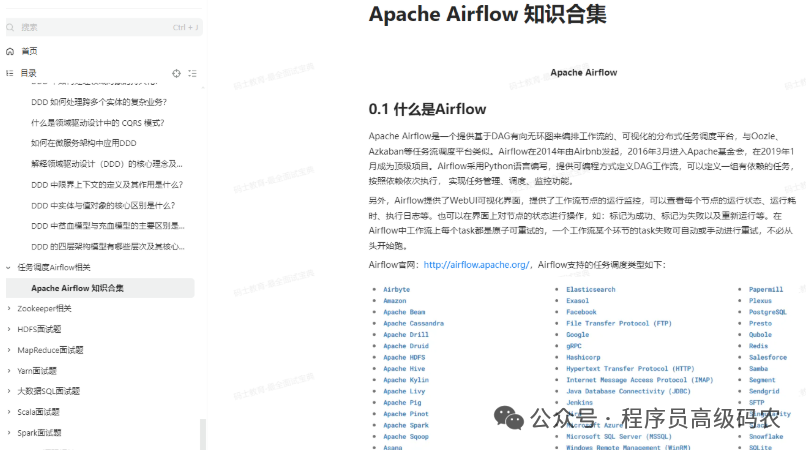This screenshot has width=806, height=450.
Task: Expand the HDFS面试题 section chevron
Action: tap(8, 329)
